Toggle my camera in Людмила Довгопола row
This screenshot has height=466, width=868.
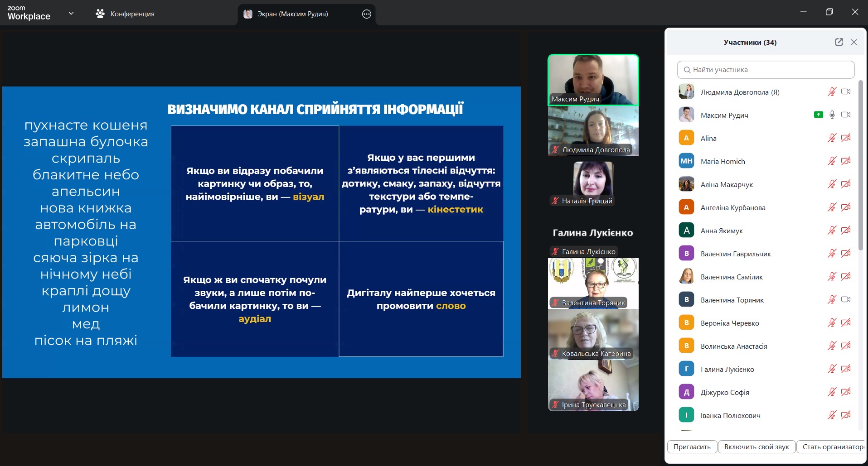click(x=845, y=92)
